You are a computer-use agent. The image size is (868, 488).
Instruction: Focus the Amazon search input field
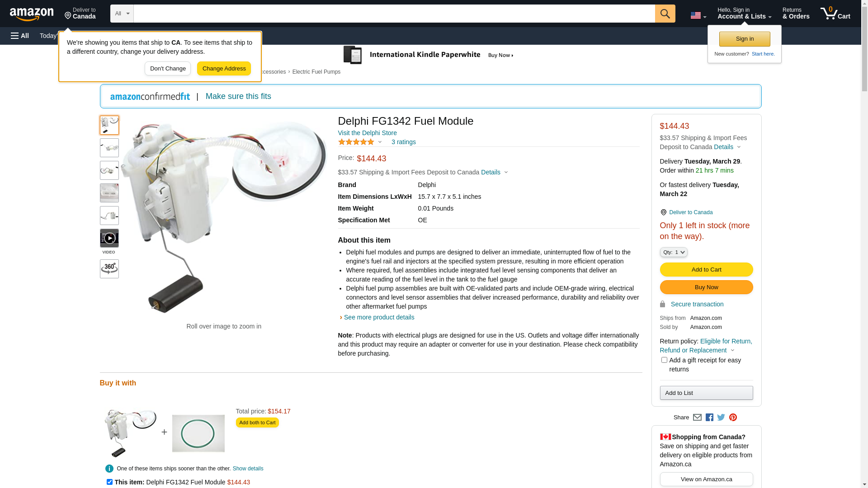(394, 14)
